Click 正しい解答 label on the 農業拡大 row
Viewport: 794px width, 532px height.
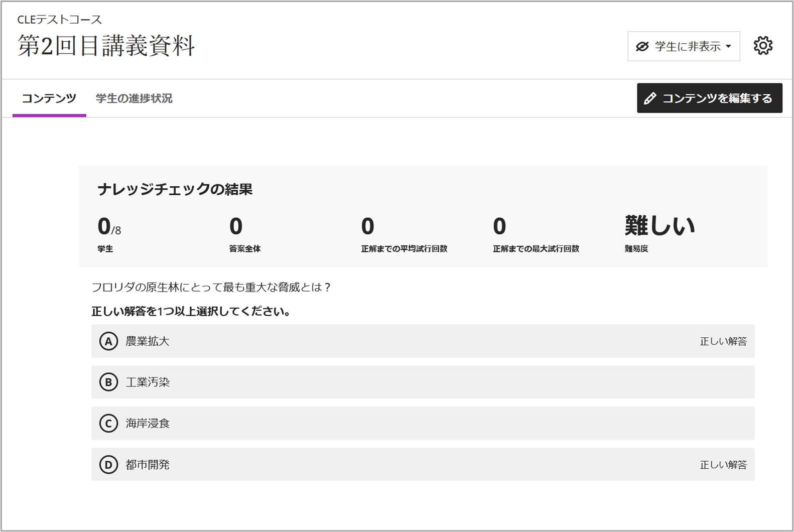[x=723, y=341]
